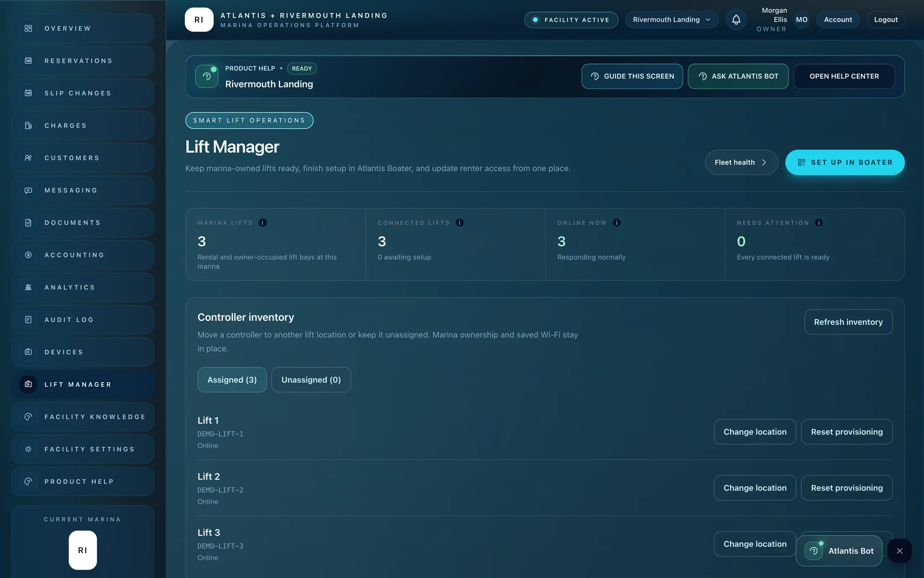The image size is (924, 578).
Task: Change location for Lift 3
Action: [x=755, y=544]
